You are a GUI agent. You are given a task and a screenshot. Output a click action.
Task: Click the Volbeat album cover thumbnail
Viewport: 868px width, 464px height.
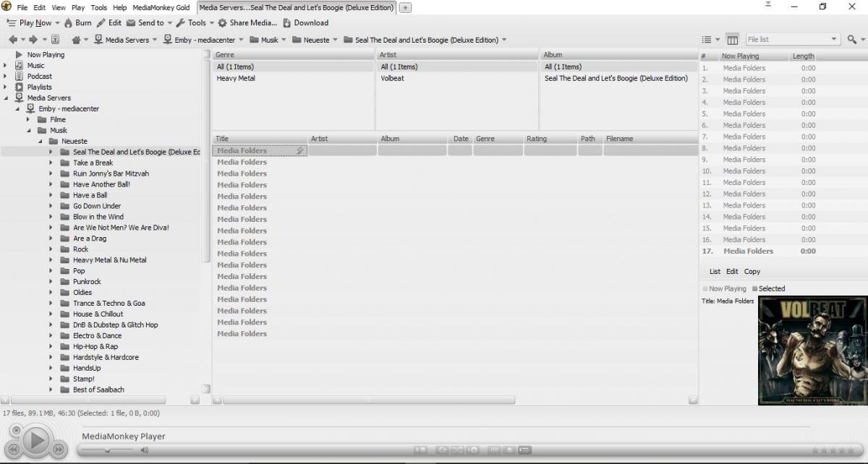(x=813, y=351)
